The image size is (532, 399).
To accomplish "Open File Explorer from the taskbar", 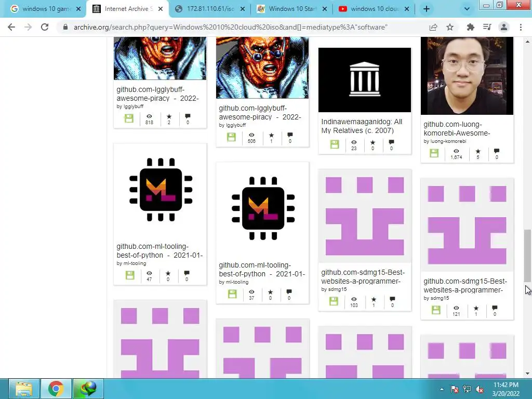I will (24, 389).
